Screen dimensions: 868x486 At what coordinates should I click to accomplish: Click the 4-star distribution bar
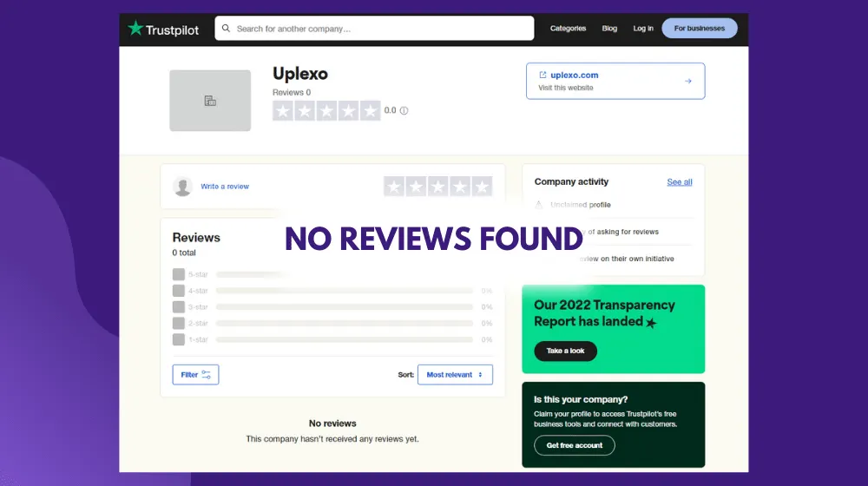(345, 291)
